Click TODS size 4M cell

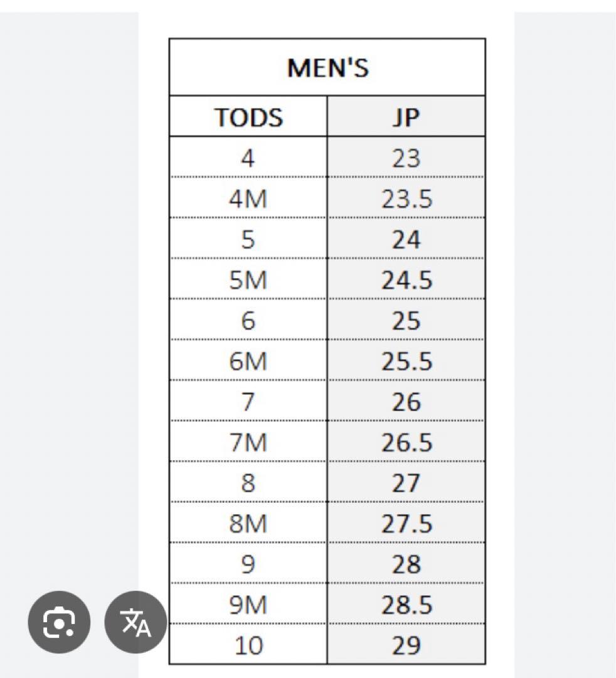click(248, 199)
